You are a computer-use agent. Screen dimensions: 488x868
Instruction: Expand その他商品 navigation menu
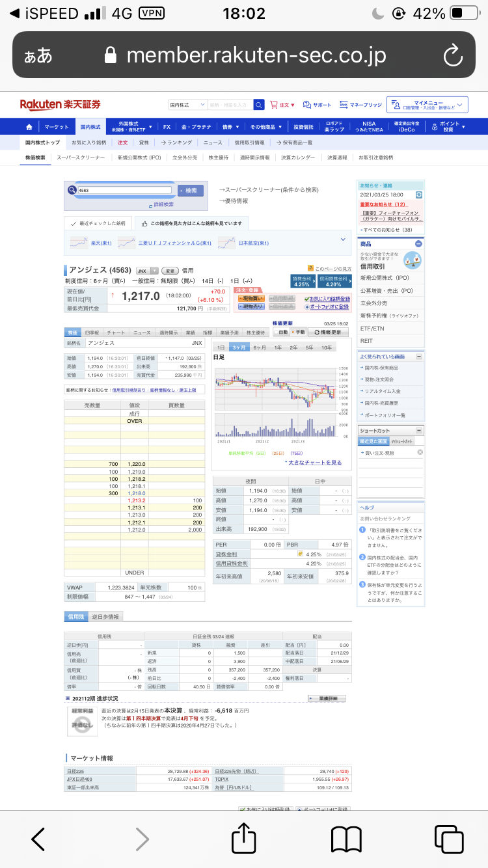[266, 127]
